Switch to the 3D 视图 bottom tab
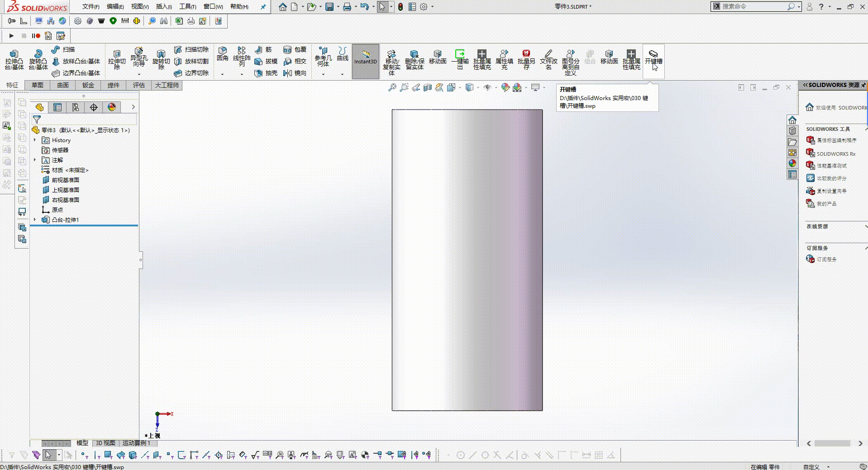 tap(105, 443)
